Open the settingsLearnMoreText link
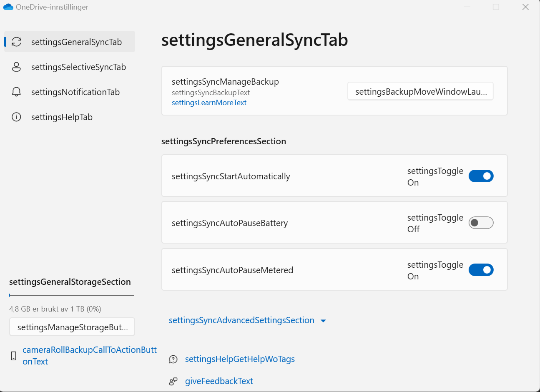 (x=209, y=103)
